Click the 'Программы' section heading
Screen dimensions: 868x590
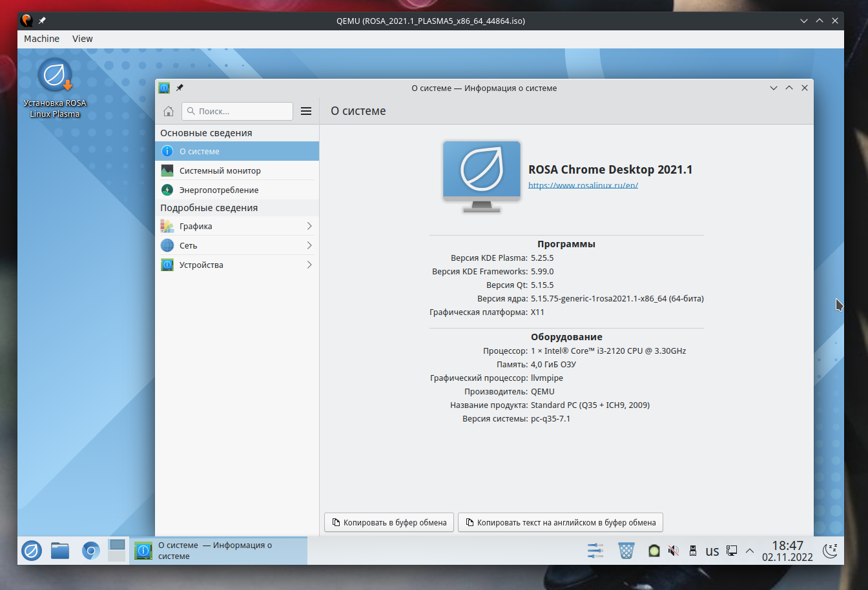(x=566, y=244)
